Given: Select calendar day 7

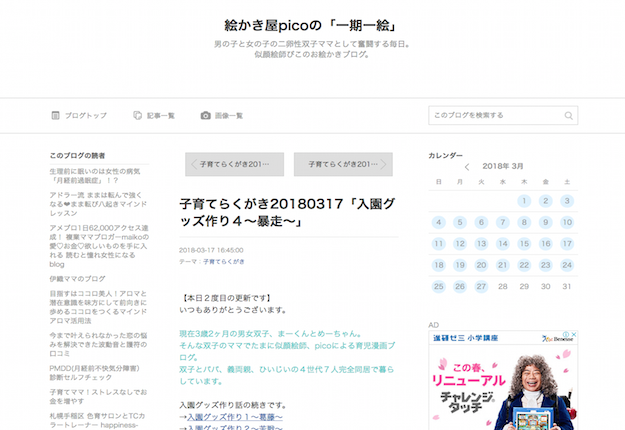Looking at the screenshot, I should pyautogui.click(x=503, y=222).
